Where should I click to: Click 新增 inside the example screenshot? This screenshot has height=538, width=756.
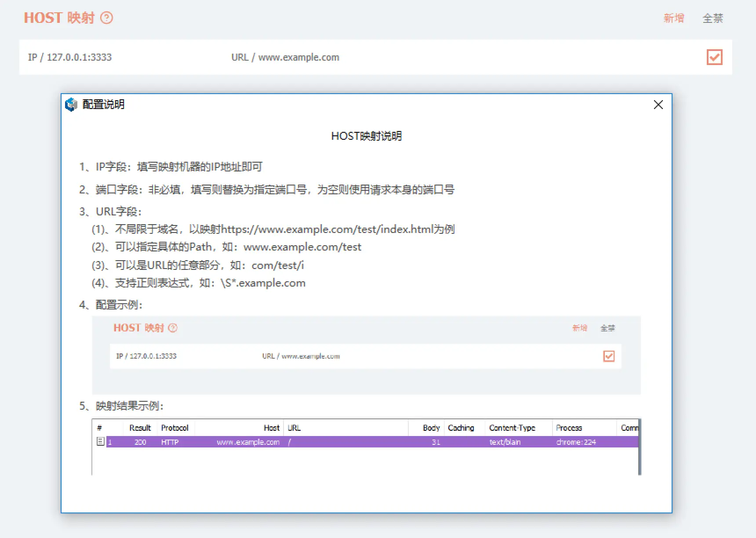click(580, 328)
